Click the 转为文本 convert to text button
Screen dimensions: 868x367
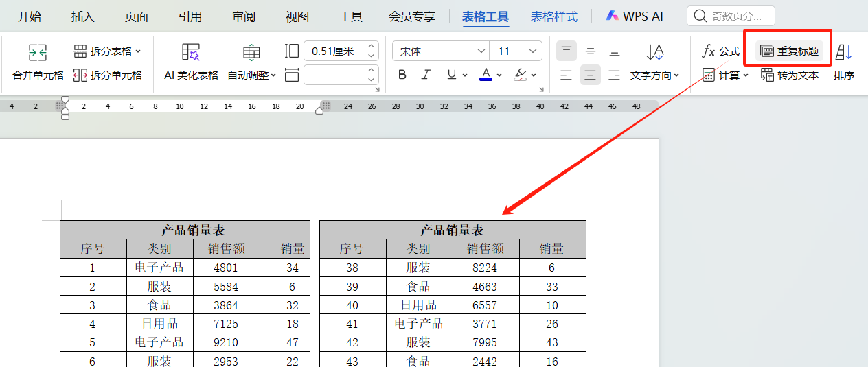[790, 75]
